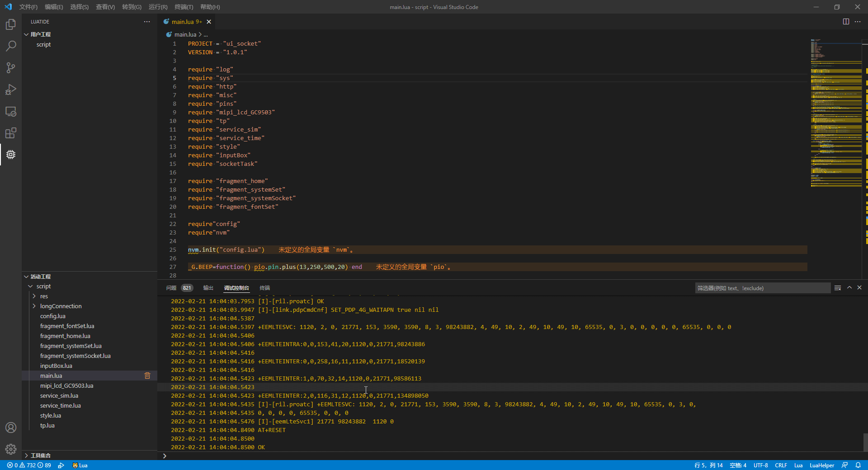Maximize the panel with the up chevron
The image size is (868, 470).
click(x=849, y=287)
